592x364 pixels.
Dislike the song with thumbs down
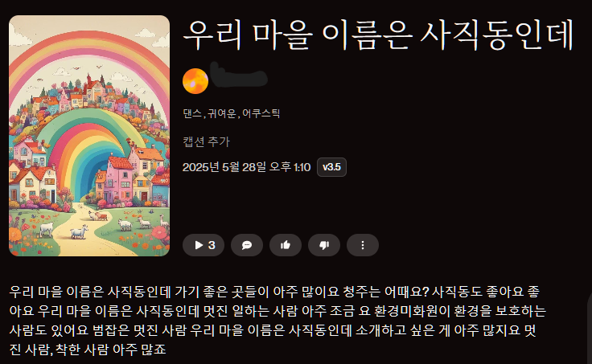point(324,245)
